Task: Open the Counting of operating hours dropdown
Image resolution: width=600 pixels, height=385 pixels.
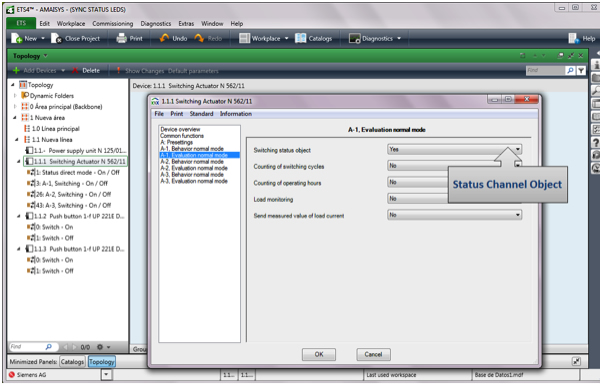Action: (x=454, y=182)
